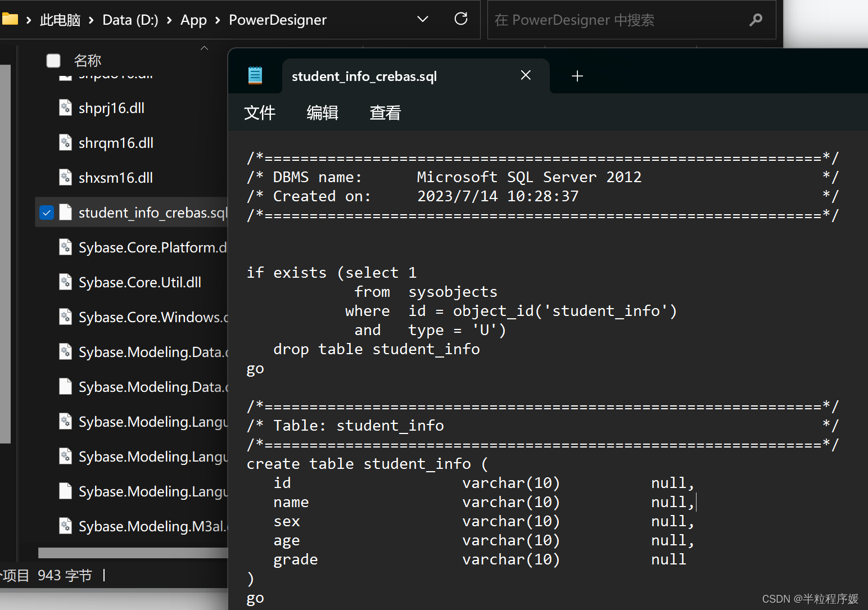868x610 pixels.
Task: Open the 查看 menu in Notepad
Action: pos(385,112)
